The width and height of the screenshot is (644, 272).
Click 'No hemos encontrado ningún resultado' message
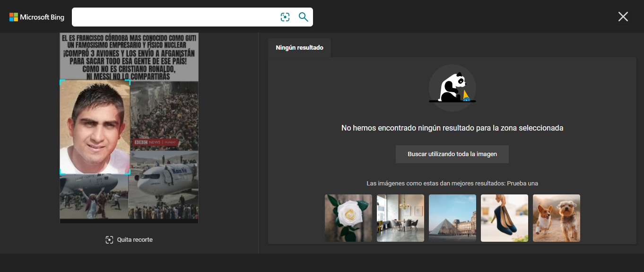point(453,128)
